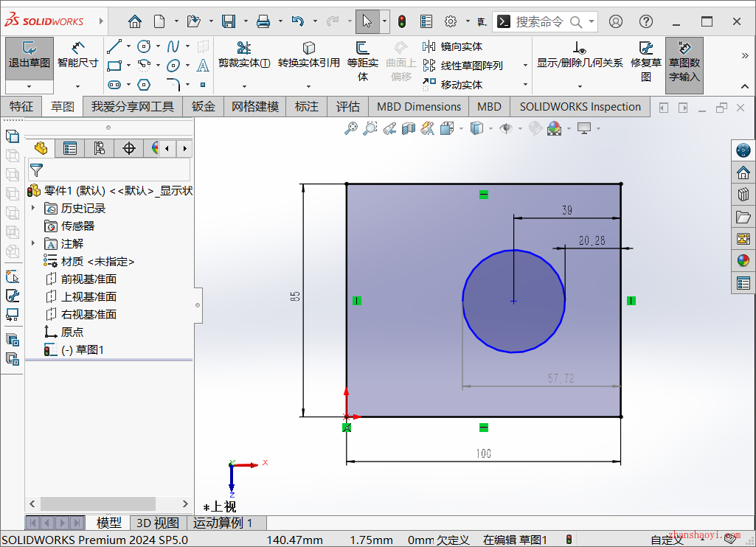Click Repair Sketch (修复草图) tool
The width and height of the screenshot is (756, 547).
[x=646, y=62]
